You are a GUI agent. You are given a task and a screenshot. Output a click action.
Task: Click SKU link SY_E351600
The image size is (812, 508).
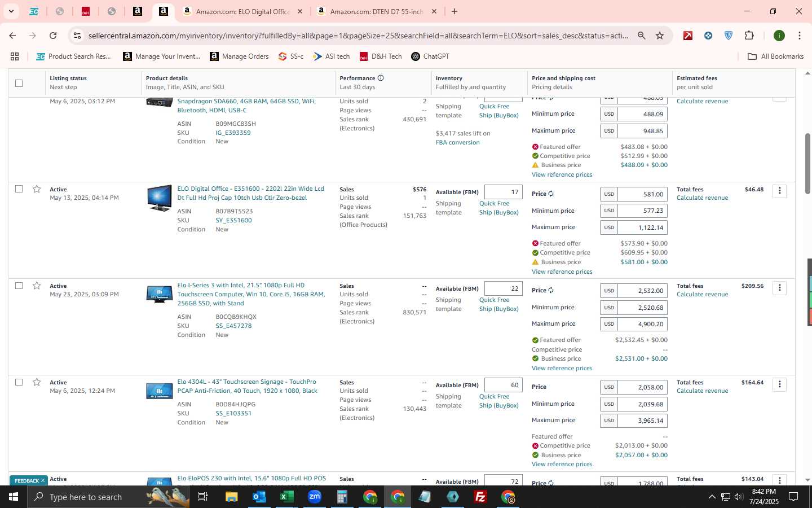(x=233, y=220)
